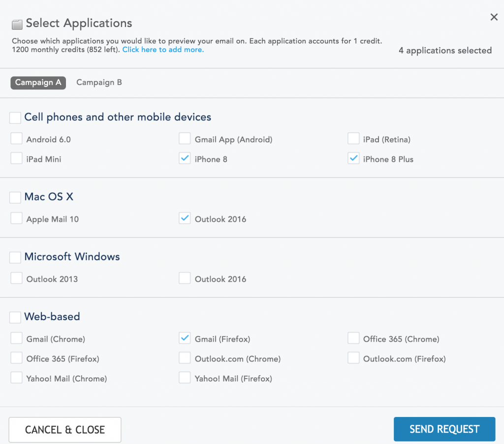Select the iPad (Retina) checkbox

coord(353,138)
